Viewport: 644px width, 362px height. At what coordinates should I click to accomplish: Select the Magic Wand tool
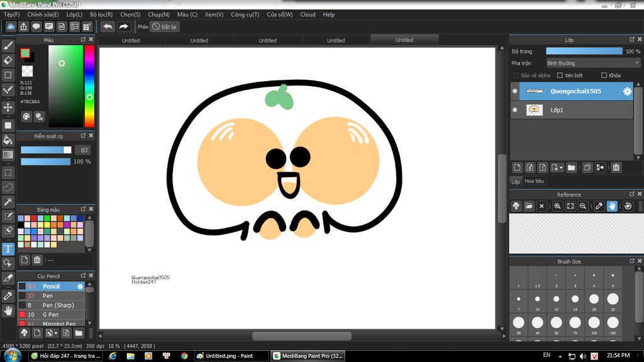8,202
